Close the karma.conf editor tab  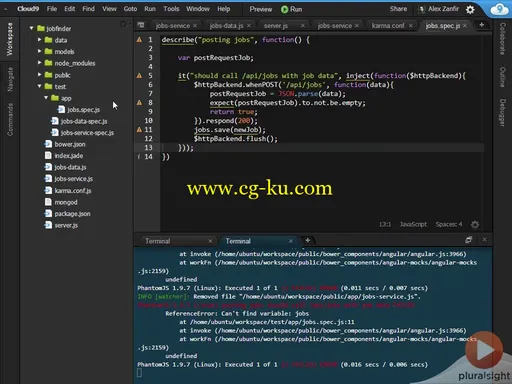coord(411,26)
